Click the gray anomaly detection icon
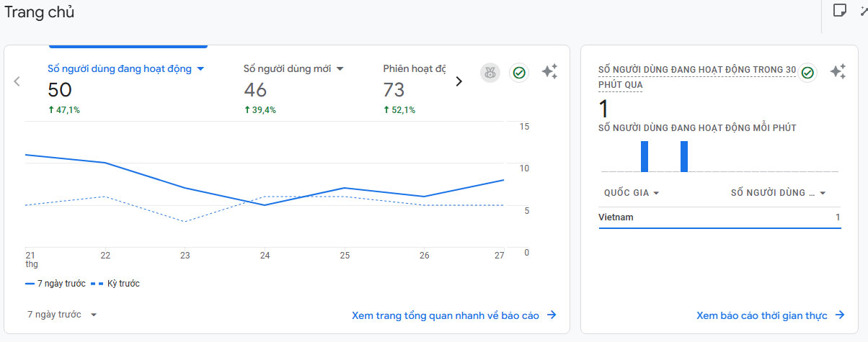 click(x=490, y=73)
